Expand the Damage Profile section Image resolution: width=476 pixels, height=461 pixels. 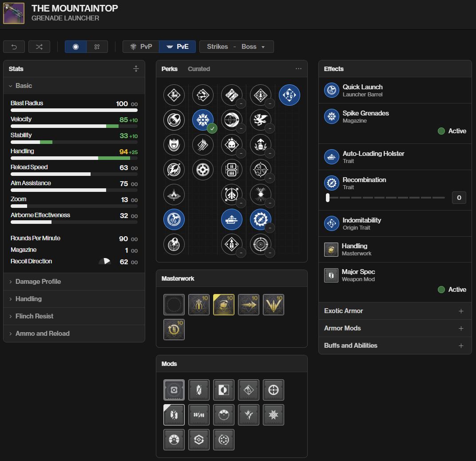pos(74,282)
